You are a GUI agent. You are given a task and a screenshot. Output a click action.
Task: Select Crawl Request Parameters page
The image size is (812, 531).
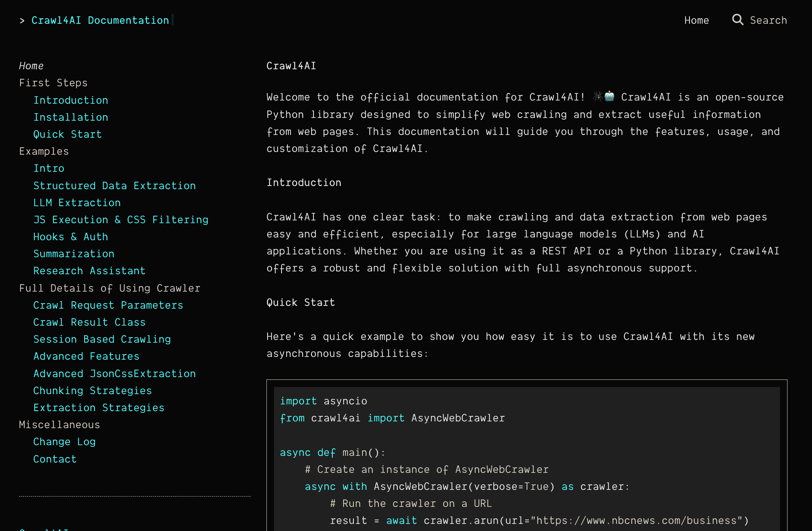coord(108,305)
